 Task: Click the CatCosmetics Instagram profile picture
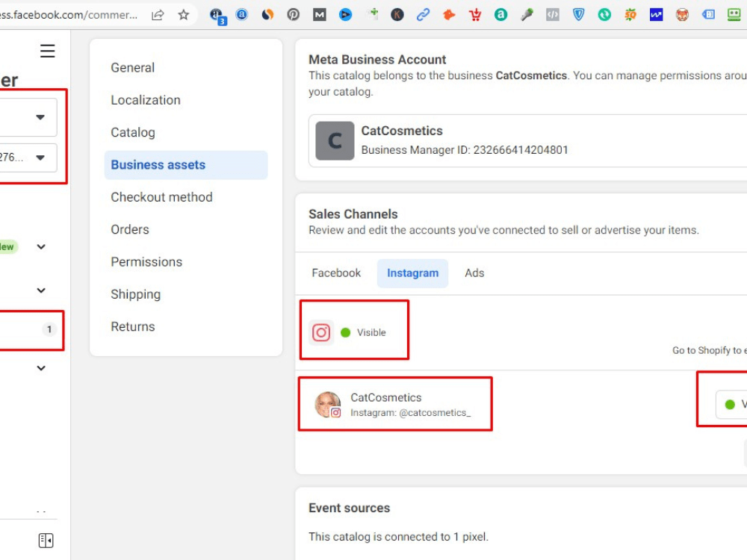[x=328, y=404]
